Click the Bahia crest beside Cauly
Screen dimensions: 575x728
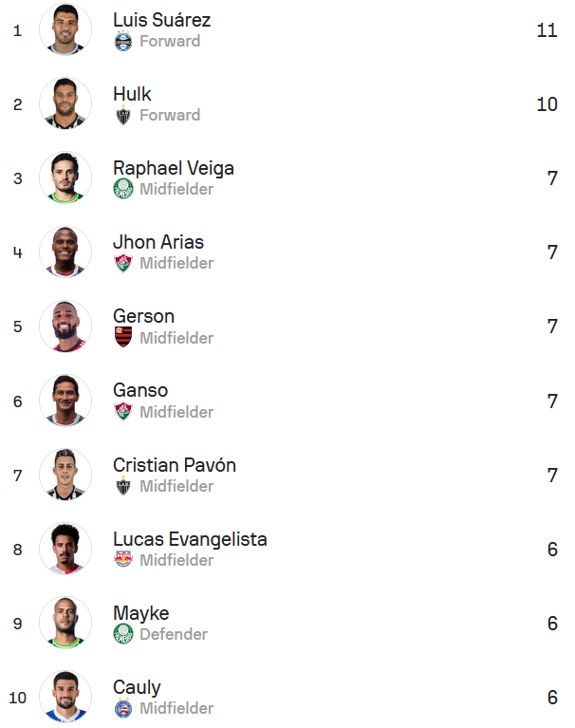(123, 708)
